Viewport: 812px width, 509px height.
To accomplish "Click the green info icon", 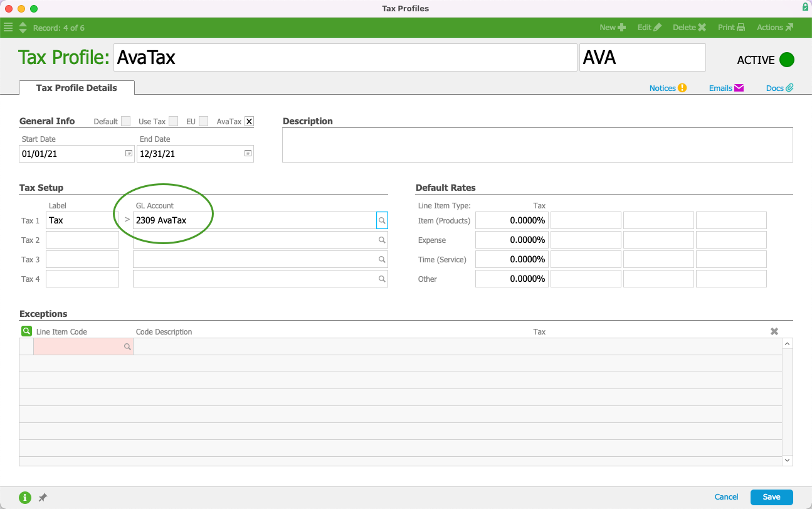I will point(25,498).
